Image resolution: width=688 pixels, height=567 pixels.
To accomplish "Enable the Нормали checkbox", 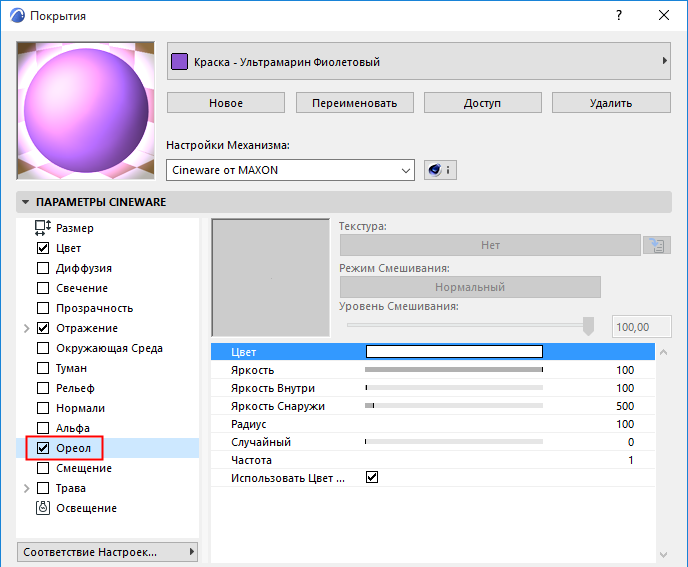I will [43, 408].
